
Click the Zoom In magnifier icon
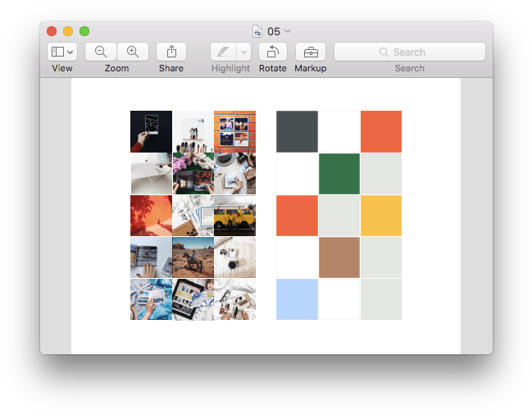133,52
